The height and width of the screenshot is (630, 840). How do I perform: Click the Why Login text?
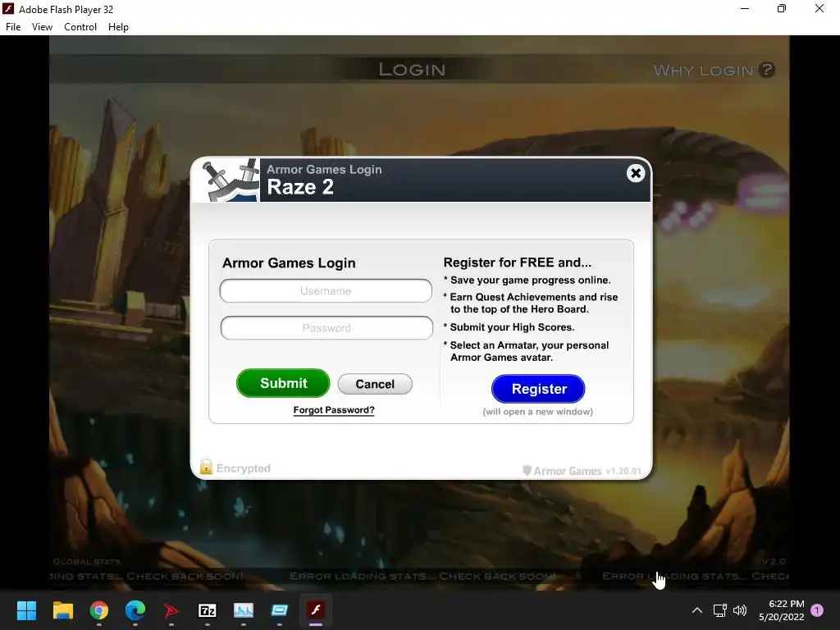point(703,71)
